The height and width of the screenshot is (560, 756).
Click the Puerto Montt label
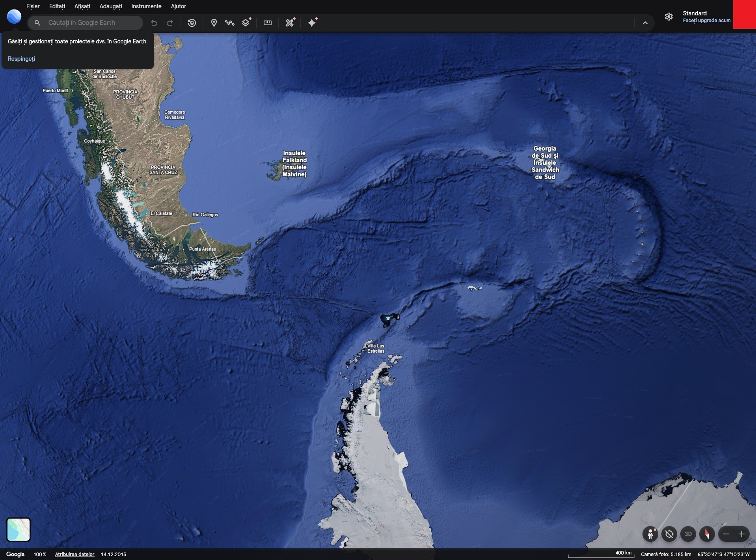[55, 91]
